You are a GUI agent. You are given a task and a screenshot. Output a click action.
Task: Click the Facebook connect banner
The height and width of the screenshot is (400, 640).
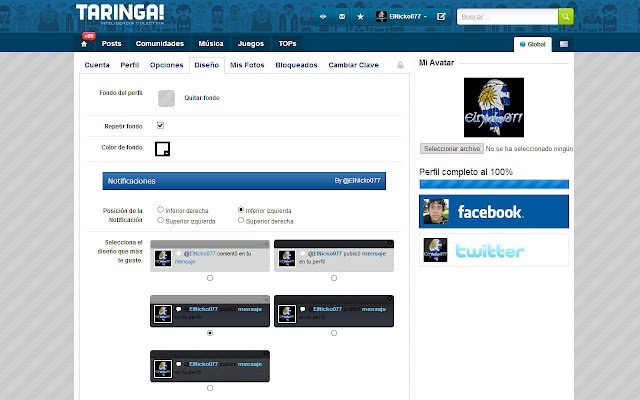[x=494, y=211]
